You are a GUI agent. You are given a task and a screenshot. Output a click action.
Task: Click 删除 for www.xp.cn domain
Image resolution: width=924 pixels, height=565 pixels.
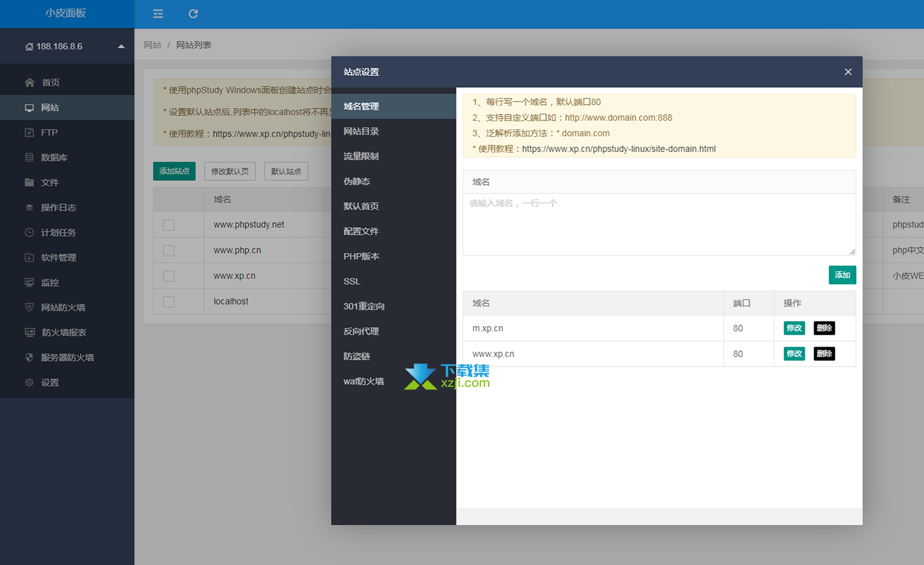[x=824, y=353]
